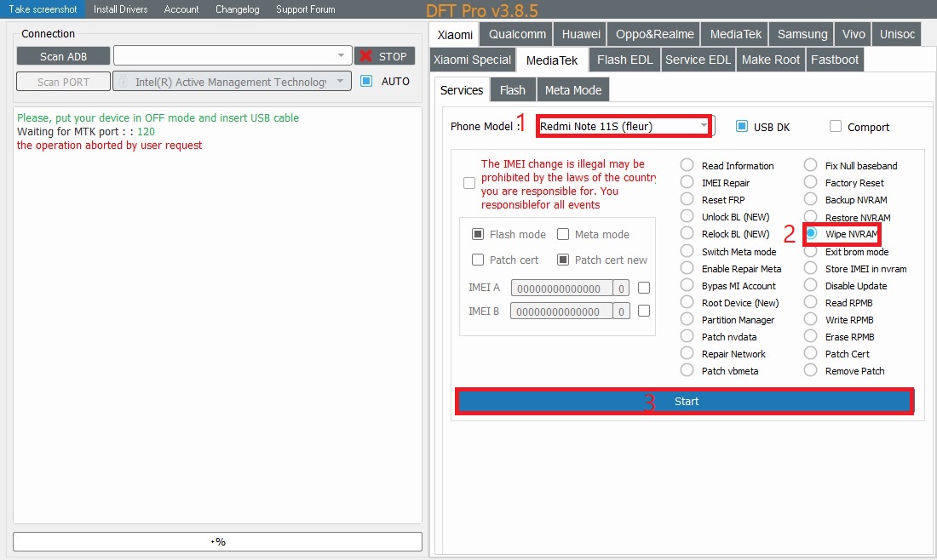Tick the IMEI change disclaimer checkbox

coord(469,183)
